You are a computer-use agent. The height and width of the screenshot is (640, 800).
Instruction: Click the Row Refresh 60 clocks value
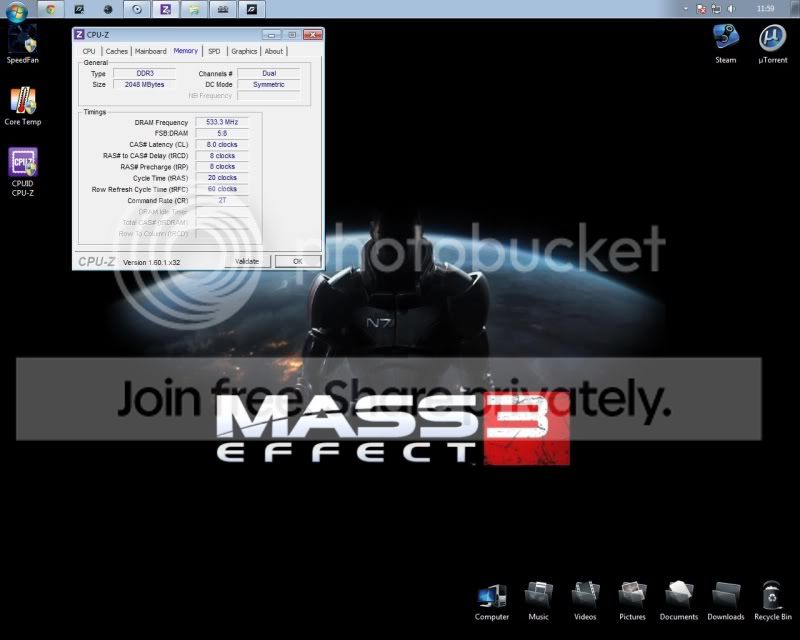pyautogui.click(x=222, y=189)
